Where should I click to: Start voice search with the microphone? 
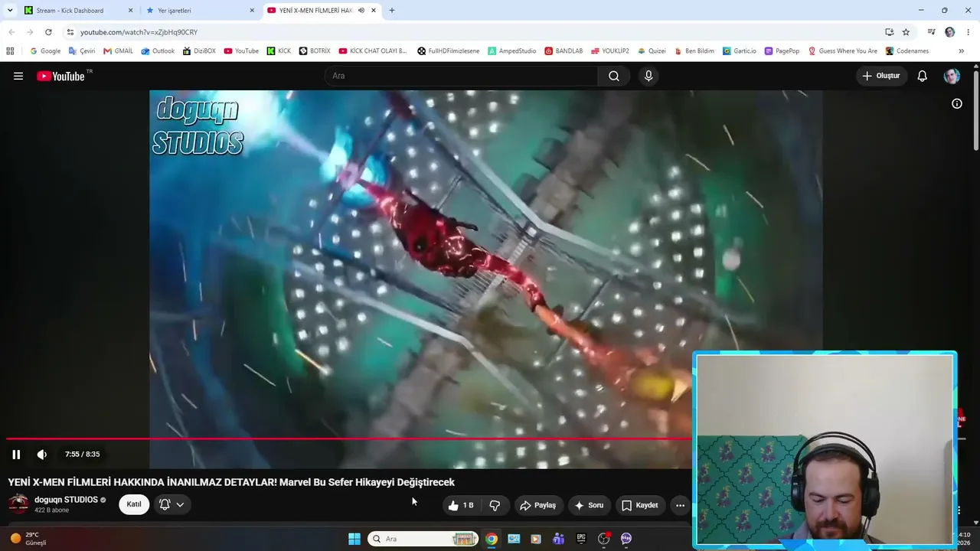(648, 76)
